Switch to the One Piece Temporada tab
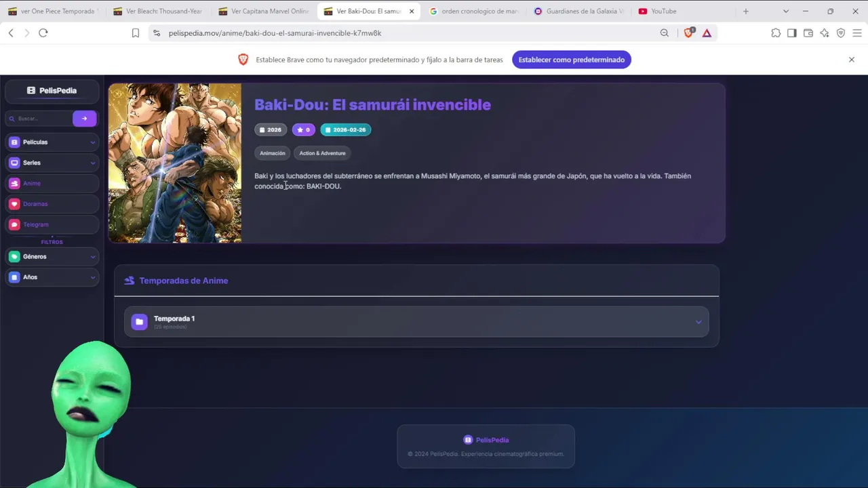 click(53, 11)
